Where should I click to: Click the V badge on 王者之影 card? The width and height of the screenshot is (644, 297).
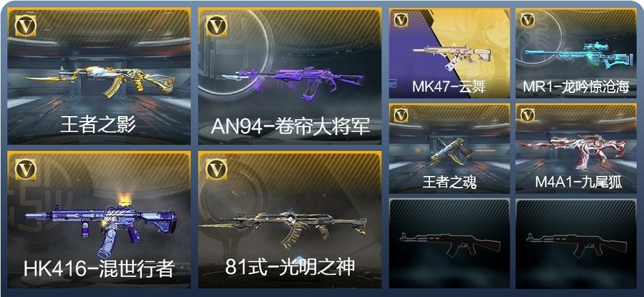coord(26,26)
